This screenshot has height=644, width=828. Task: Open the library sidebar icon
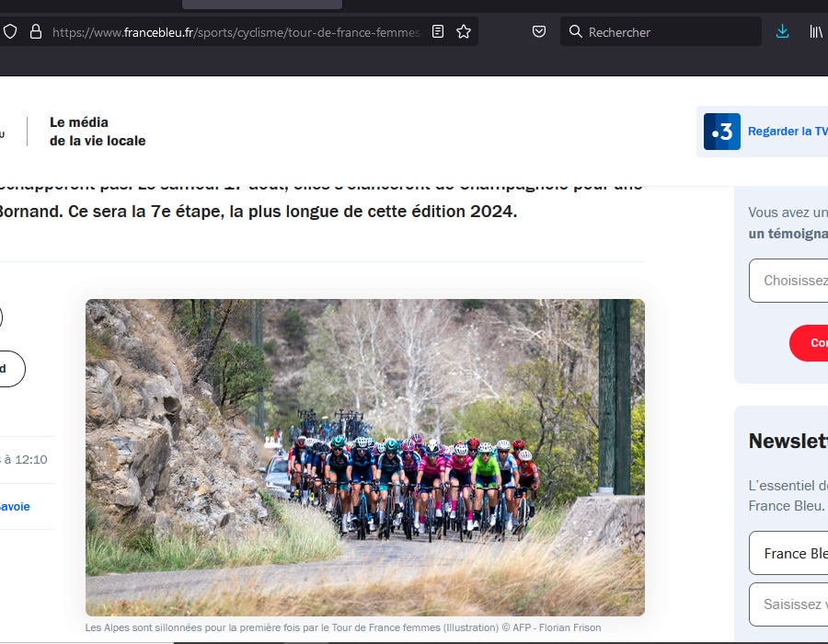(x=815, y=30)
